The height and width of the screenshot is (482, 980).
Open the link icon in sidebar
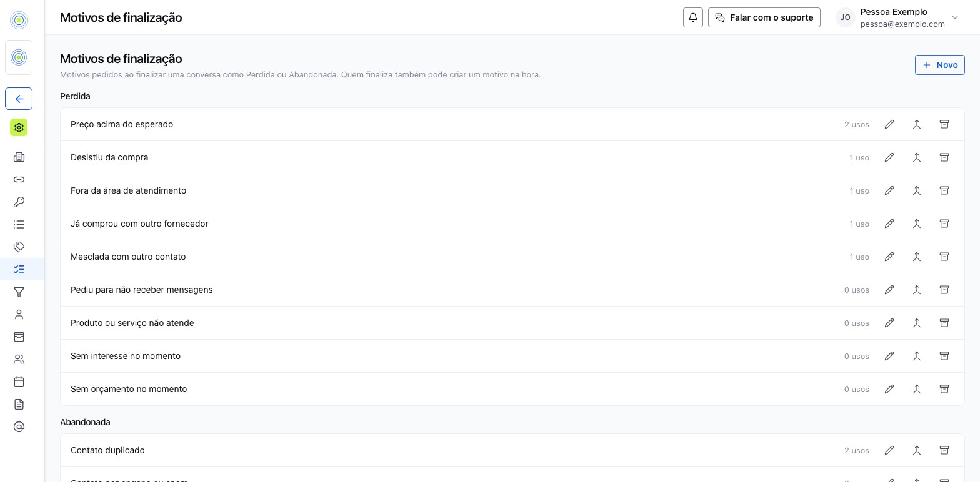coord(19,179)
